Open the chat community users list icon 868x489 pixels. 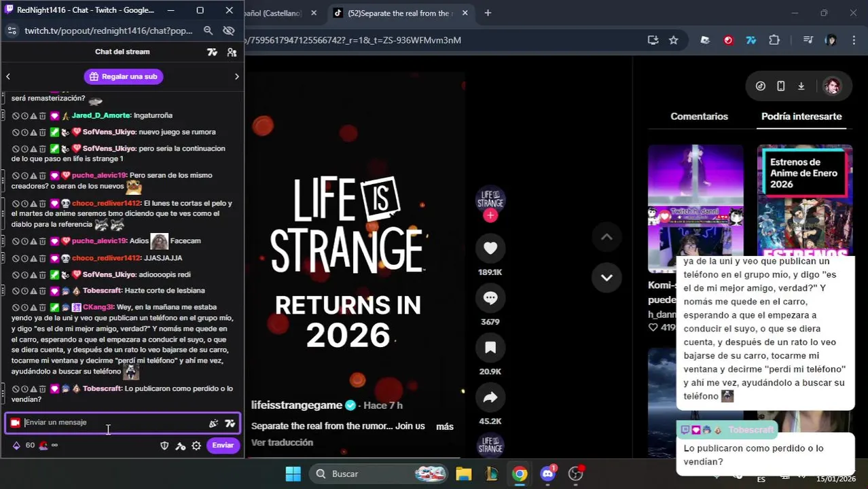(232, 52)
